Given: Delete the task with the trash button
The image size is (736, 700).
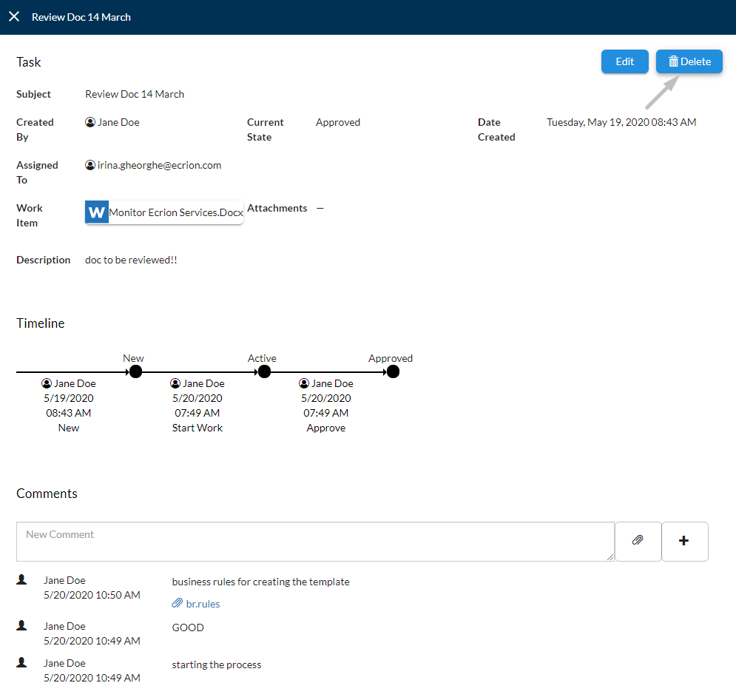Looking at the screenshot, I should point(689,61).
